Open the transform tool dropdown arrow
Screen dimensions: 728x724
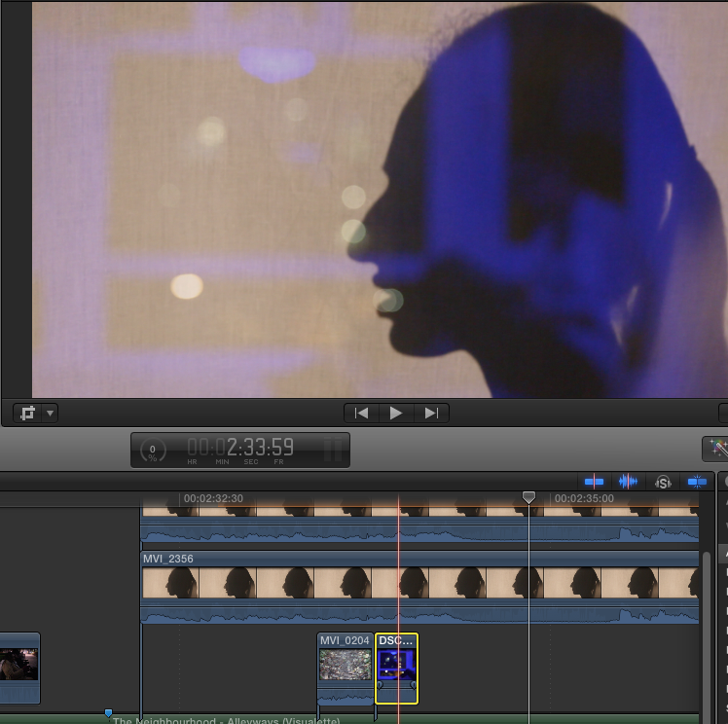pyautogui.click(x=50, y=413)
